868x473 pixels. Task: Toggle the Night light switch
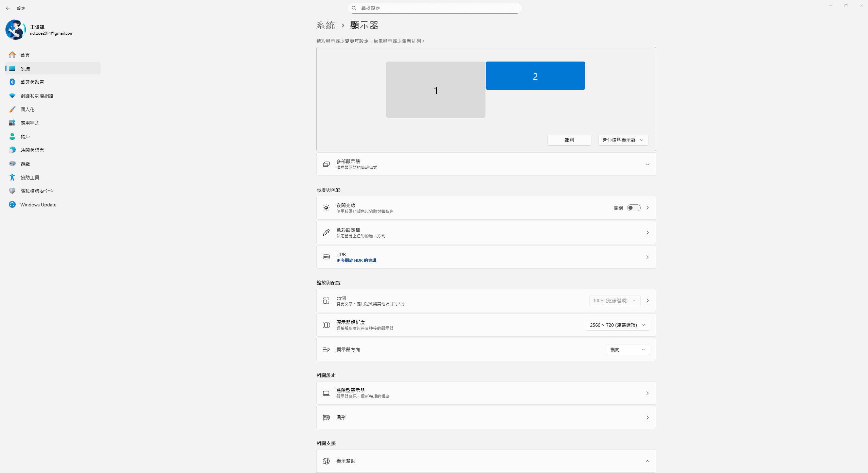tap(634, 208)
